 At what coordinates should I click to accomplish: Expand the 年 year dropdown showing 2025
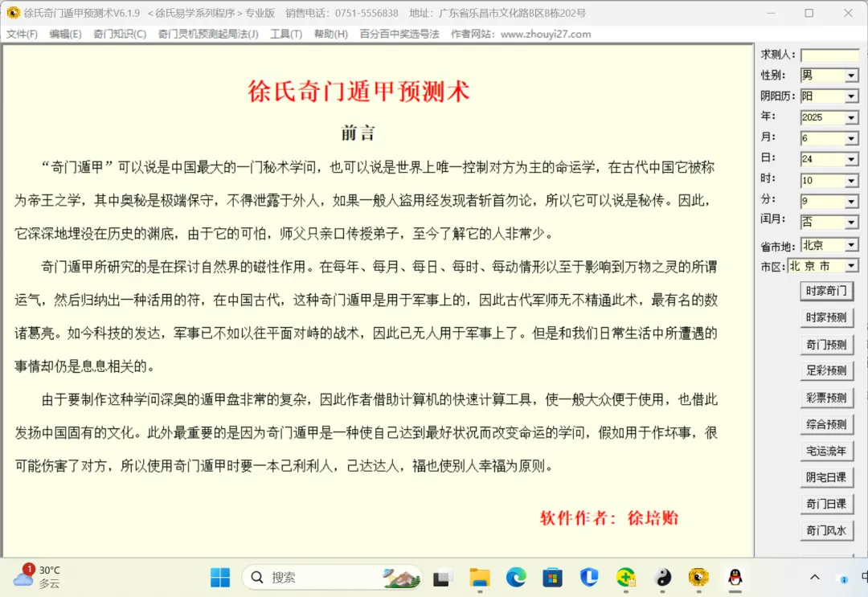pyautogui.click(x=851, y=118)
